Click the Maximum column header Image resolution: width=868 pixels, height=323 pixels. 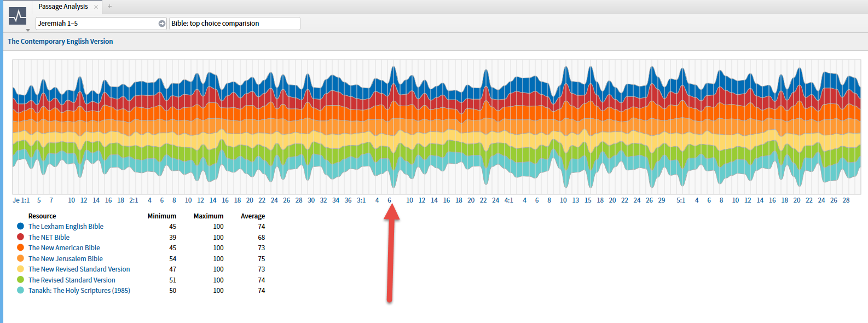[x=209, y=216]
